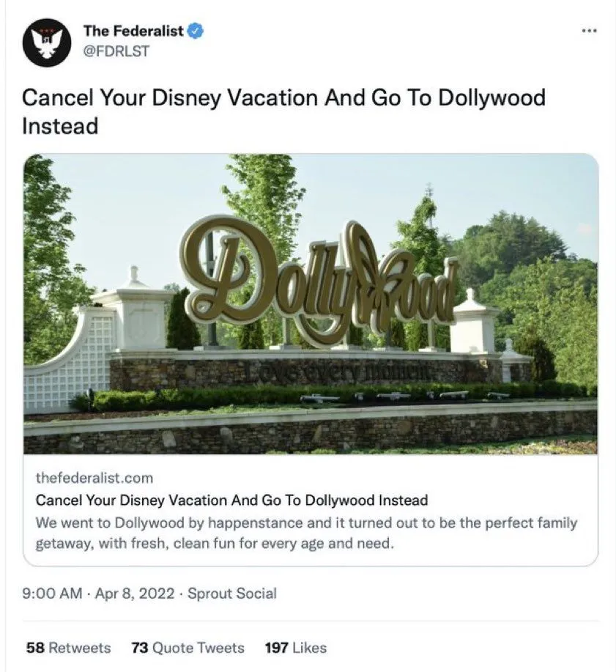The height and width of the screenshot is (672, 616).
Task: Open the link card's bold article headline
Action: point(231,501)
